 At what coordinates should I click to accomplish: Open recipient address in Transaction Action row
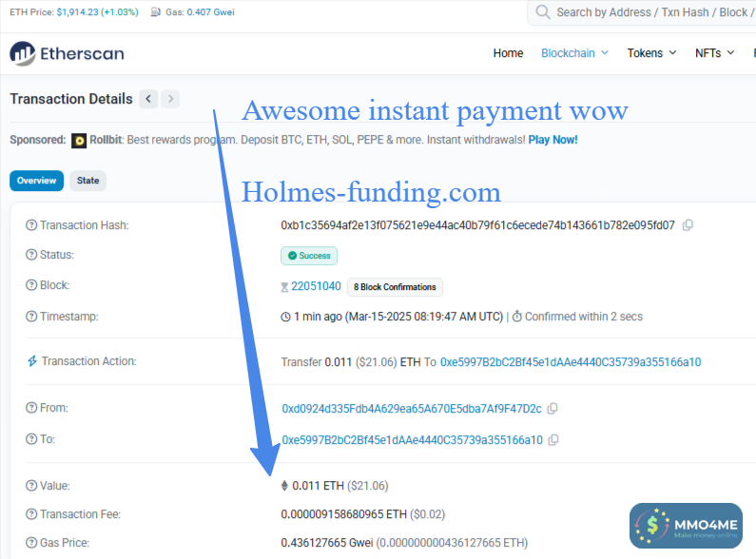pyautogui.click(x=571, y=362)
